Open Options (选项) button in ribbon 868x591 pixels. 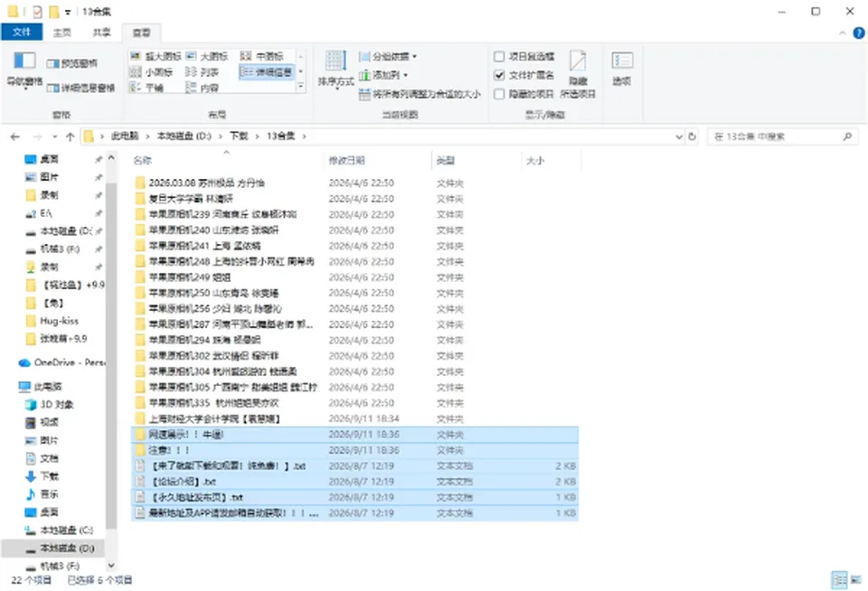click(x=622, y=70)
